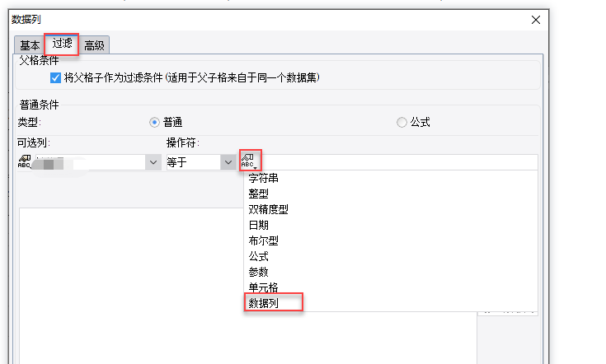606x364 pixels.
Task: Select the 公式 type radio button
Action: tap(402, 122)
